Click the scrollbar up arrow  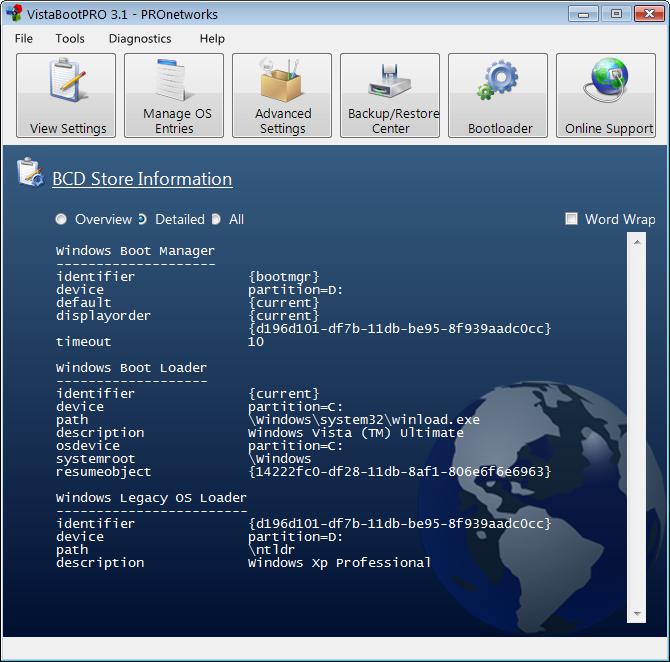(x=637, y=242)
